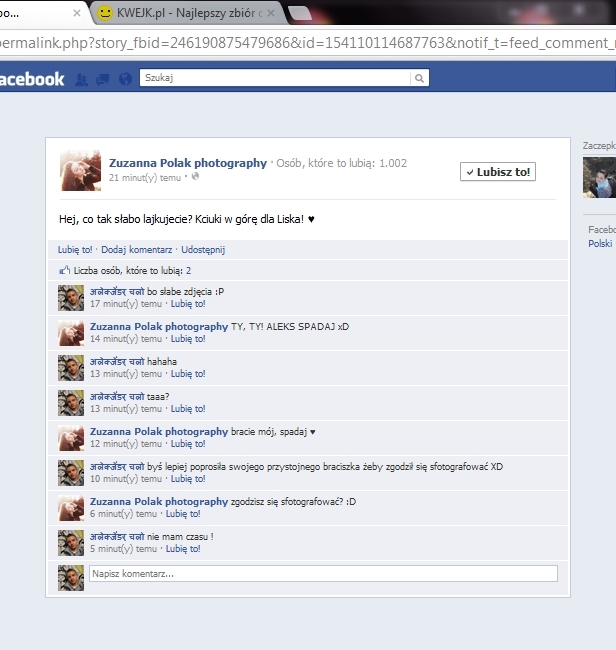
Task: Click the 'Udostępnij' share link
Action: pos(203,250)
